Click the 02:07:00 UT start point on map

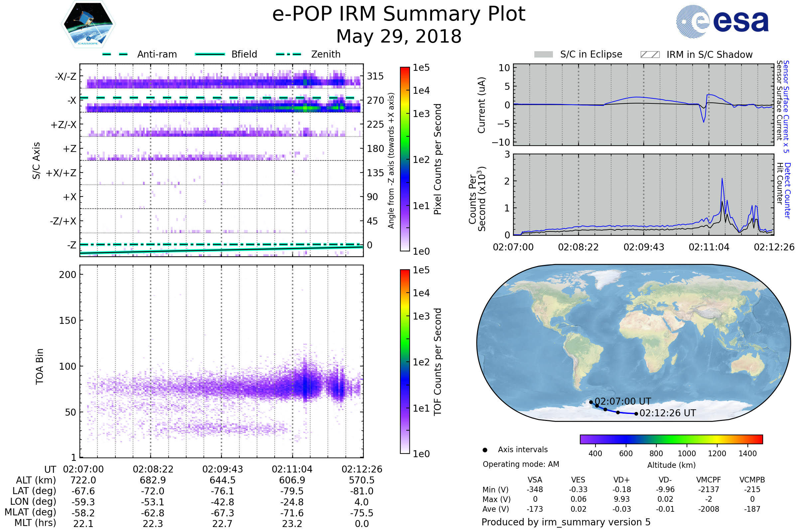[x=591, y=402]
